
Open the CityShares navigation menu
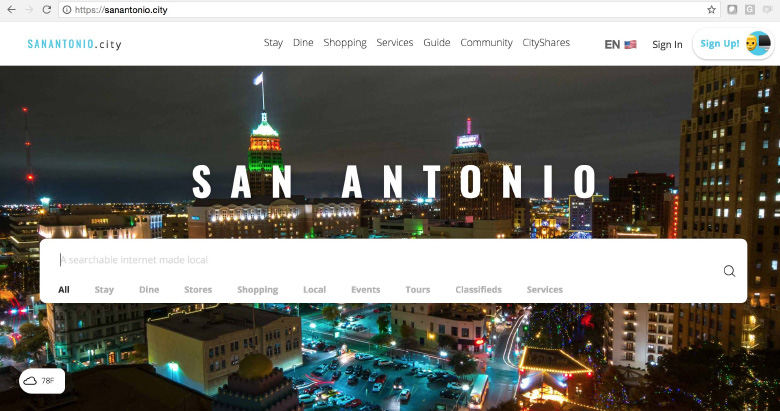click(x=546, y=43)
